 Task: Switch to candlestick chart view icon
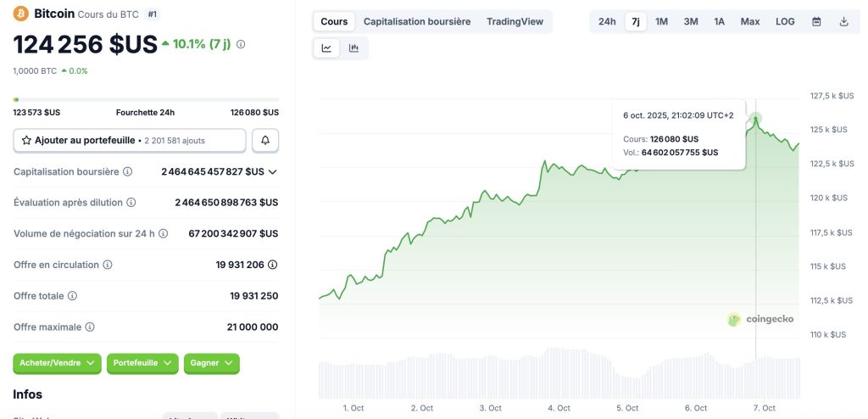(x=353, y=48)
